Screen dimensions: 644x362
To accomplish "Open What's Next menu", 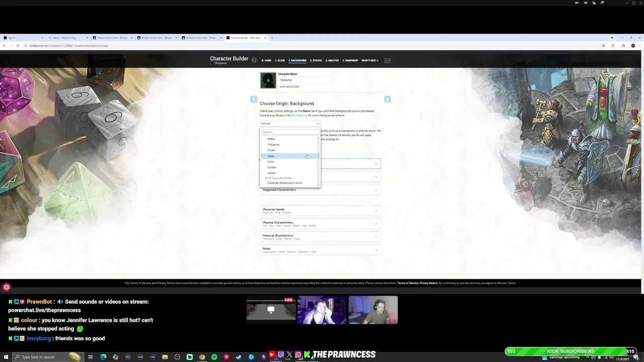I will [370, 60].
